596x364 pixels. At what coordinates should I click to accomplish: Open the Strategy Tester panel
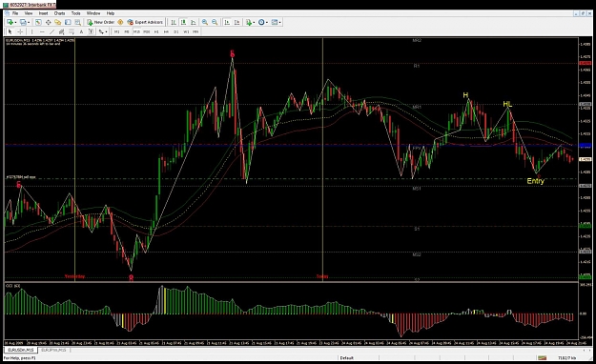click(x=77, y=23)
